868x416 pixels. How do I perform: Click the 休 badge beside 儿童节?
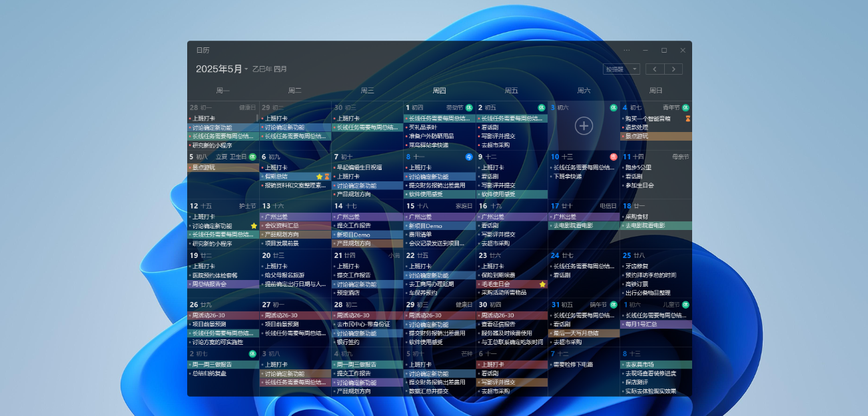[685, 305]
